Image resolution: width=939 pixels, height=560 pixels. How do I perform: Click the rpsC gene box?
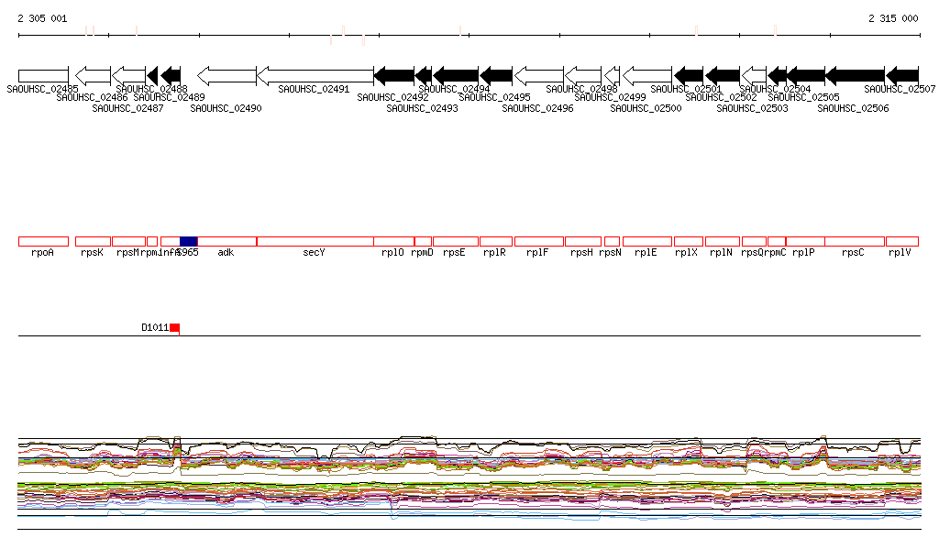pyautogui.click(x=854, y=241)
